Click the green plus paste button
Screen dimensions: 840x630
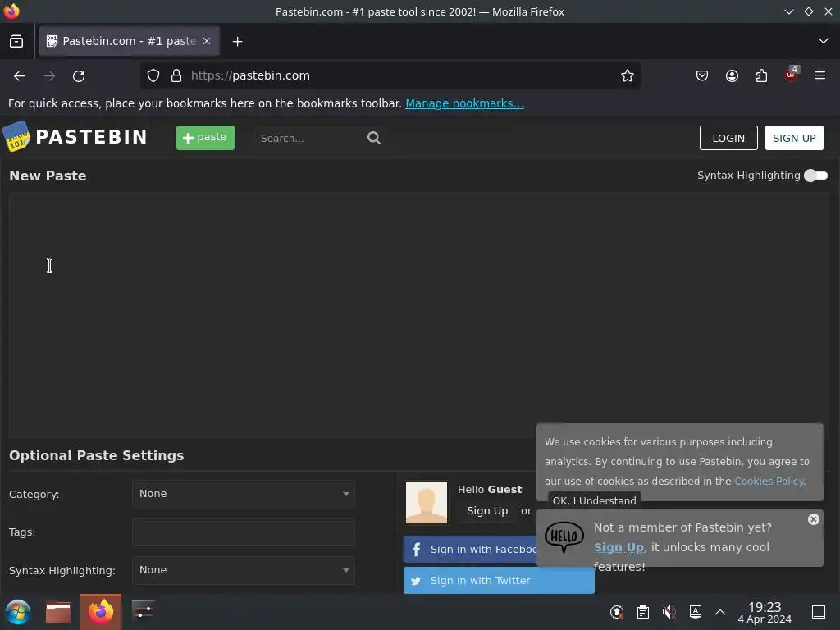click(x=205, y=138)
